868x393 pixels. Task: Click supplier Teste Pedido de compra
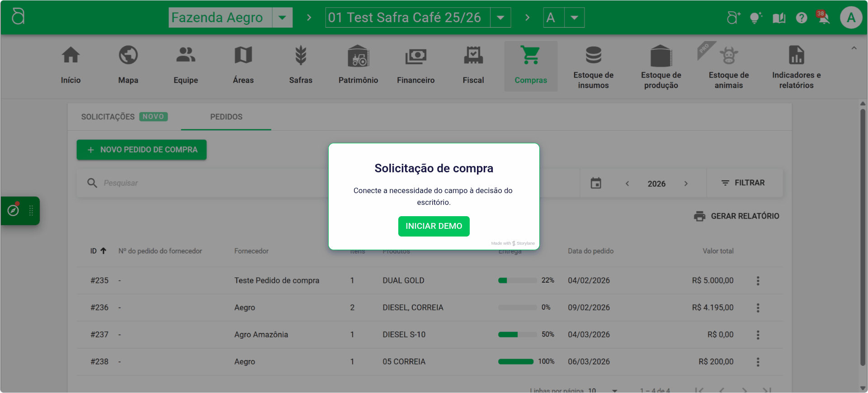277,280
